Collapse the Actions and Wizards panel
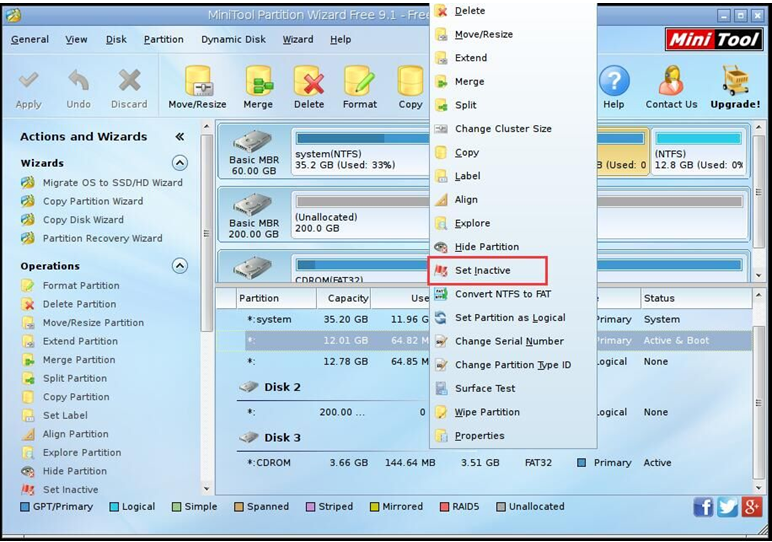 (x=180, y=136)
